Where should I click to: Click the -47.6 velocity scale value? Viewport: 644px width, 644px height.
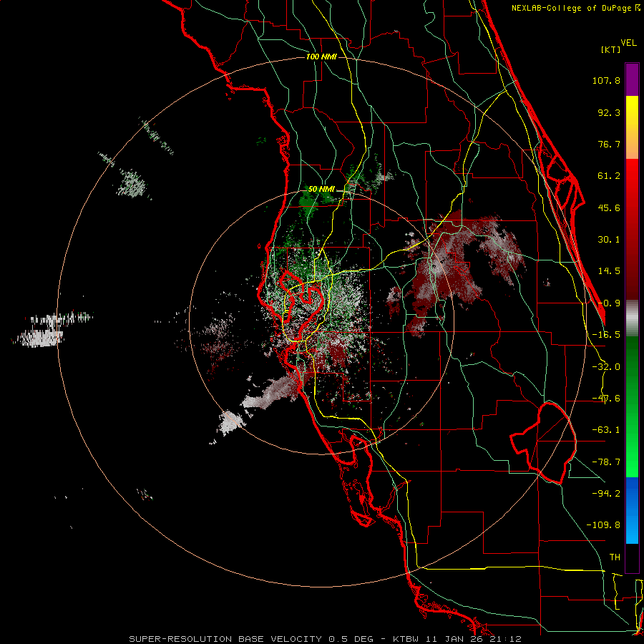tap(606, 399)
